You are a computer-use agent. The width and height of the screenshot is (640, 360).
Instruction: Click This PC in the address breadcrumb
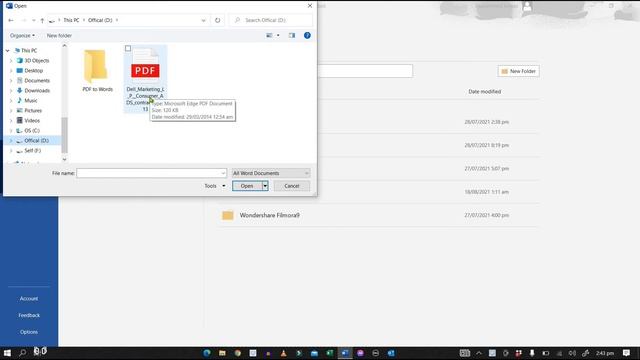pos(71,20)
